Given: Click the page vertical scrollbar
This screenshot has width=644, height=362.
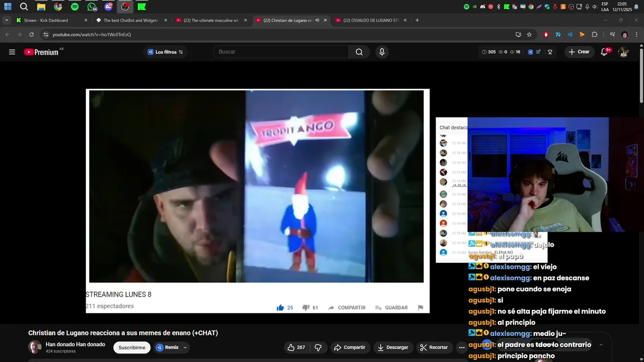Looking at the screenshot, I should click(641, 75).
